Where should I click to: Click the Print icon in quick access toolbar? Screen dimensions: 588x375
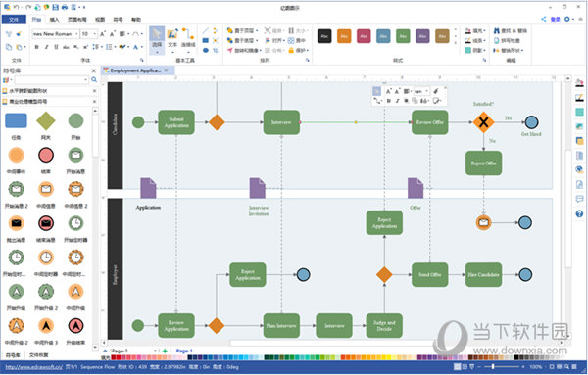65,7
